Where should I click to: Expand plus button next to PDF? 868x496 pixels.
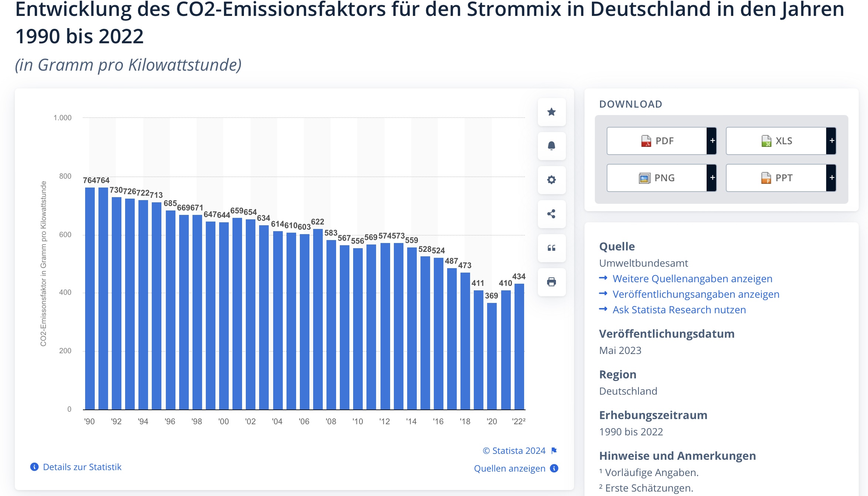712,141
